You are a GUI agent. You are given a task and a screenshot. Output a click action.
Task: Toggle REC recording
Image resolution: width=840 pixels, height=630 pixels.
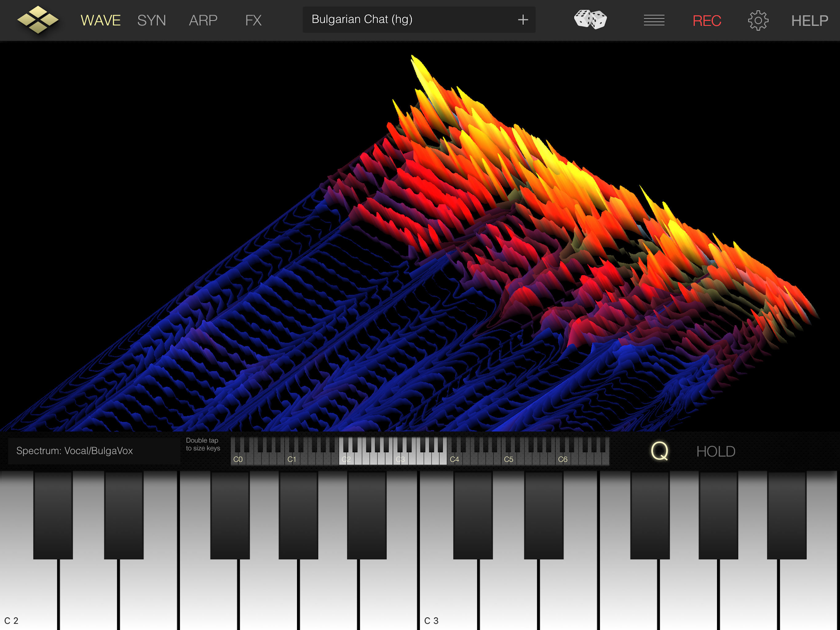click(x=706, y=21)
